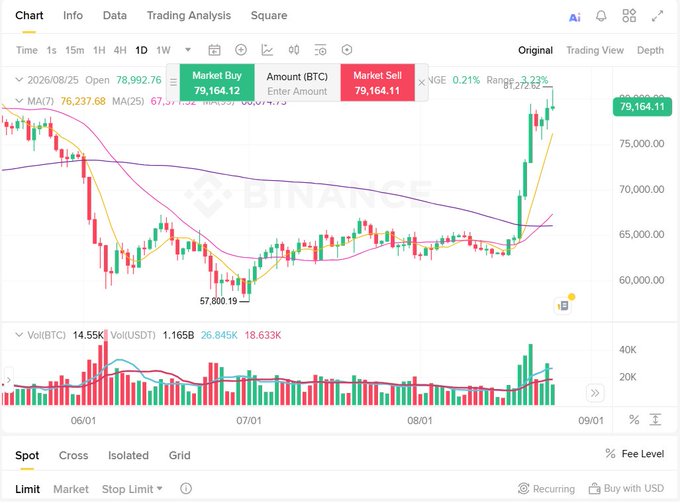Open the Recurring buy icon
The height and width of the screenshot is (503, 680).
click(523, 488)
